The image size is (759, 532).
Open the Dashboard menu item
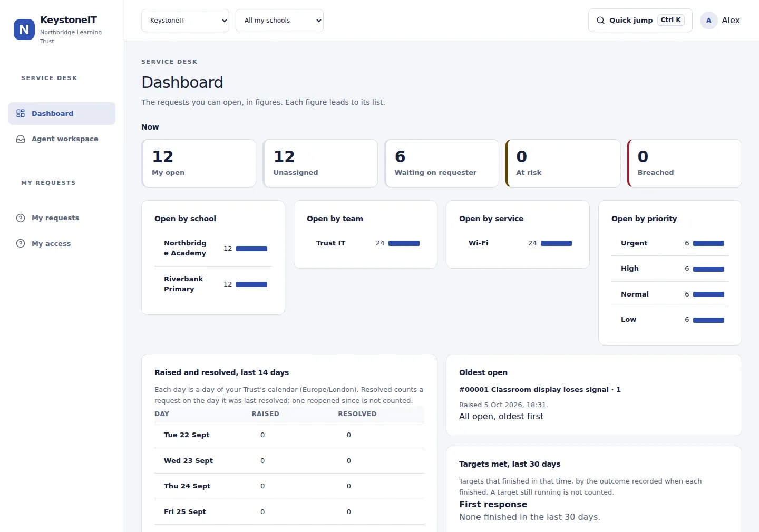click(x=62, y=113)
